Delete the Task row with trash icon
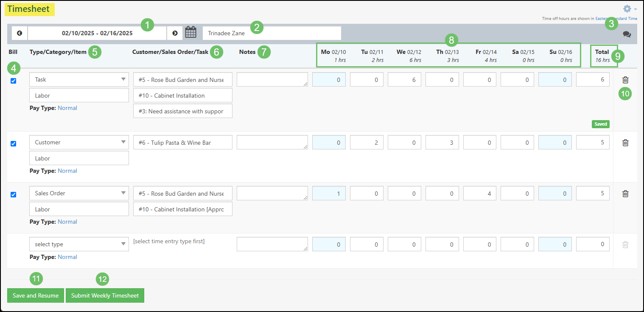 point(625,80)
